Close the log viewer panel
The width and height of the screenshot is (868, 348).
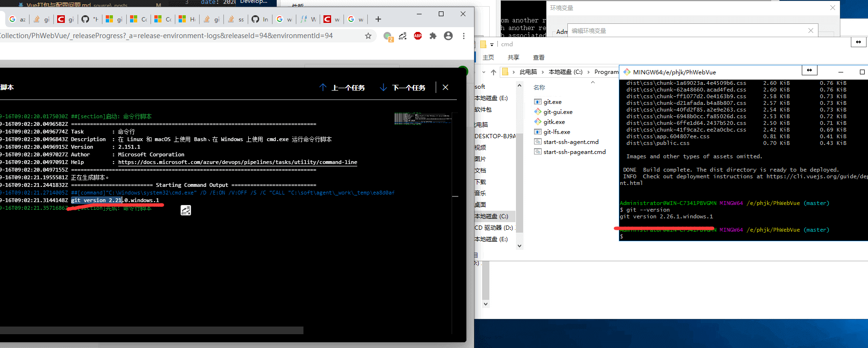point(445,87)
